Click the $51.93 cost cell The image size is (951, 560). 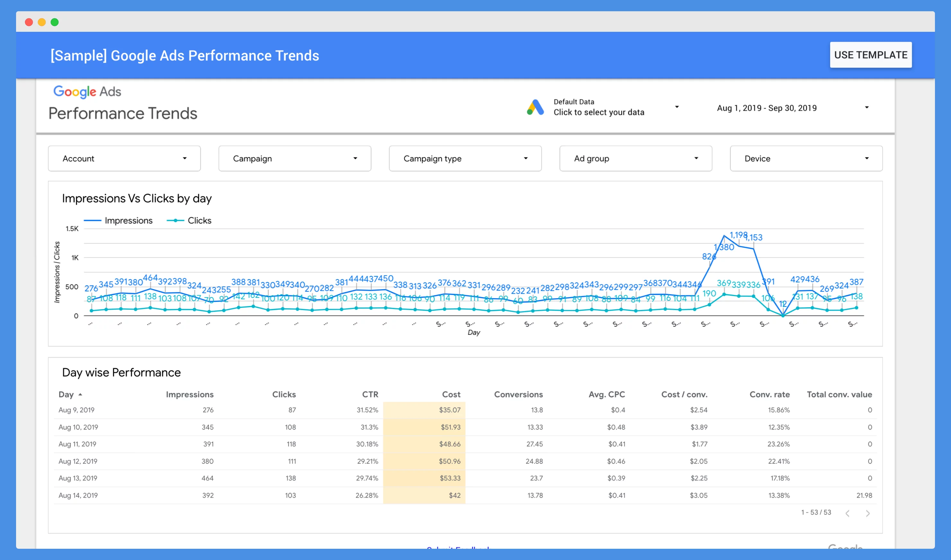(450, 427)
